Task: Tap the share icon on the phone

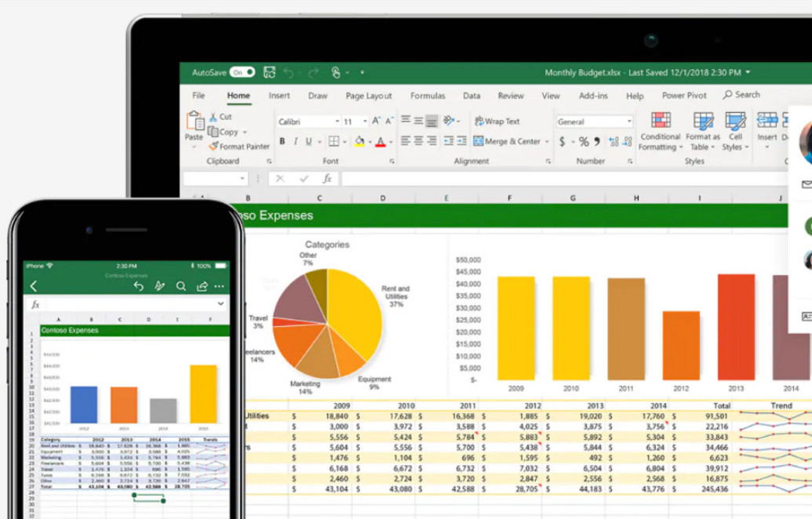Action: (x=202, y=286)
